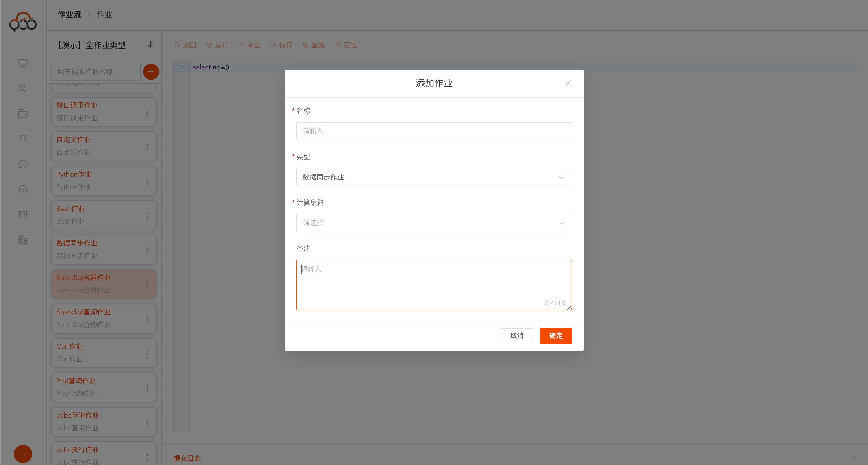
Task: Click the presentation board sidebar icon
Action: click(x=23, y=215)
